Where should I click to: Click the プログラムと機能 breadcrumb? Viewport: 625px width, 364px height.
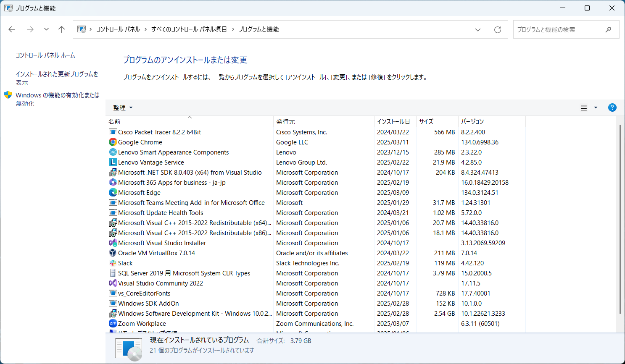259,29
